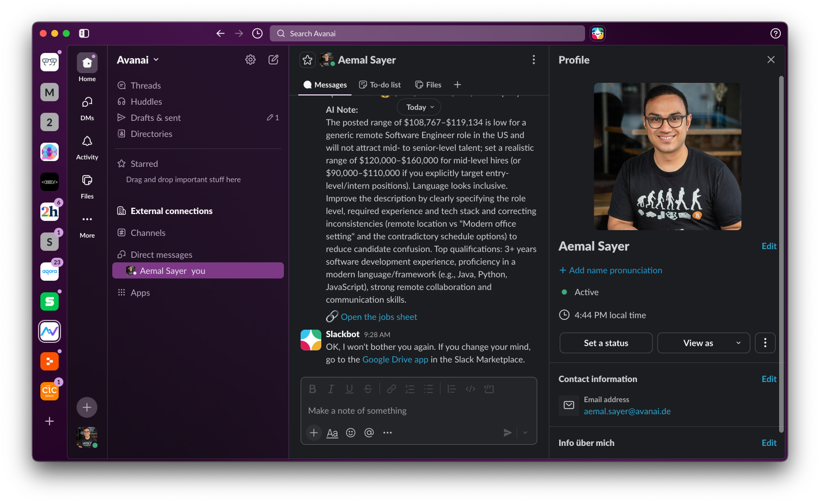Compose a new message

click(274, 59)
